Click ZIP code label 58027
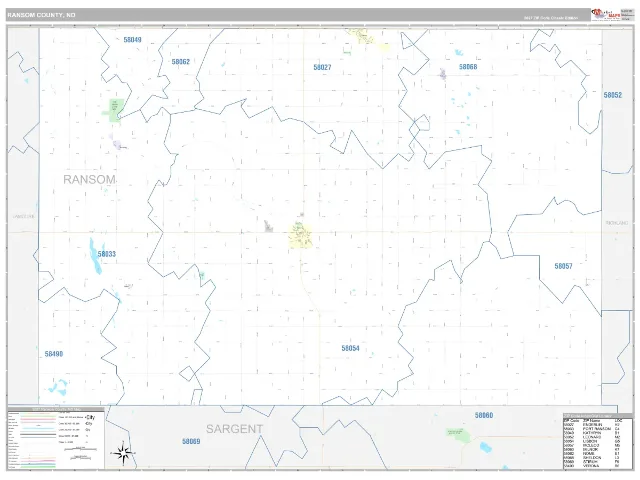Screen dimensions: 640x480 322,67
